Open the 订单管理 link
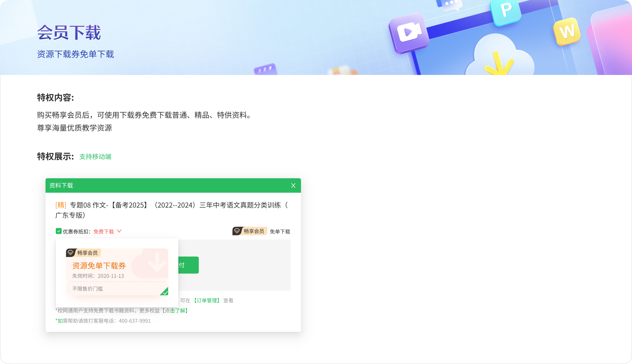This screenshot has width=632, height=364. (x=206, y=300)
